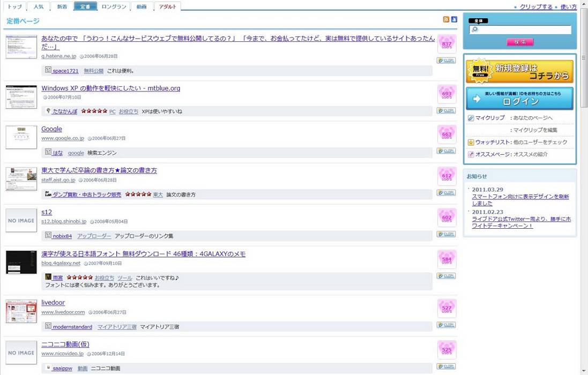Click CLIP! icon for livedoor entry

tap(446, 325)
